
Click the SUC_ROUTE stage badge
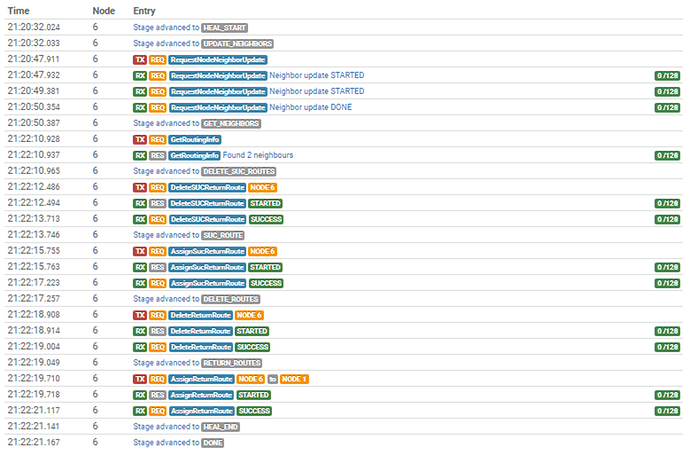(223, 235)
